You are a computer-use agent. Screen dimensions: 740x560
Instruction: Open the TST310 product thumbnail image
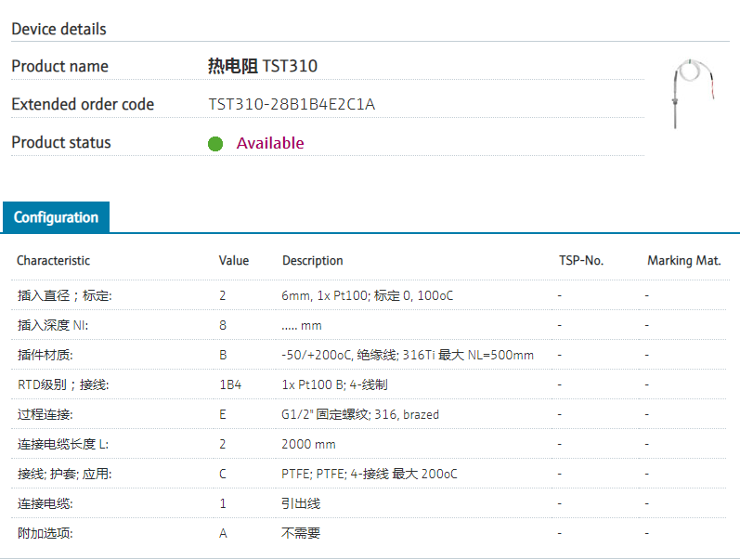(693, 94)
